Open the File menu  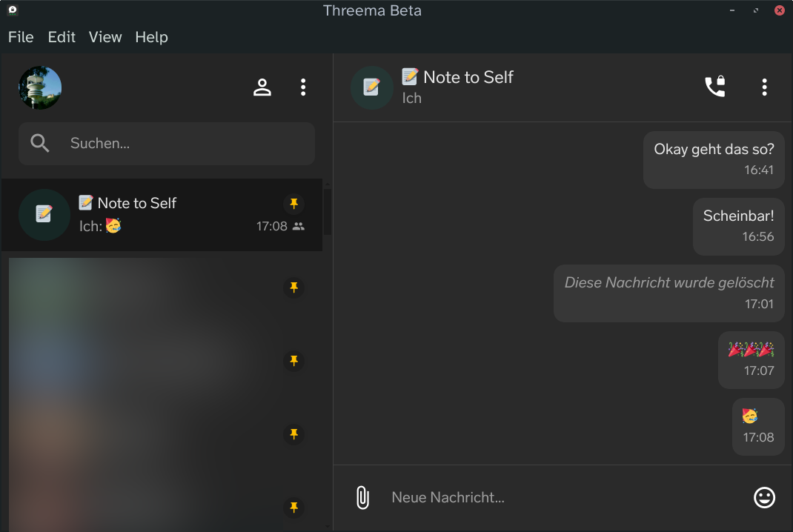[x=21, y=37]
